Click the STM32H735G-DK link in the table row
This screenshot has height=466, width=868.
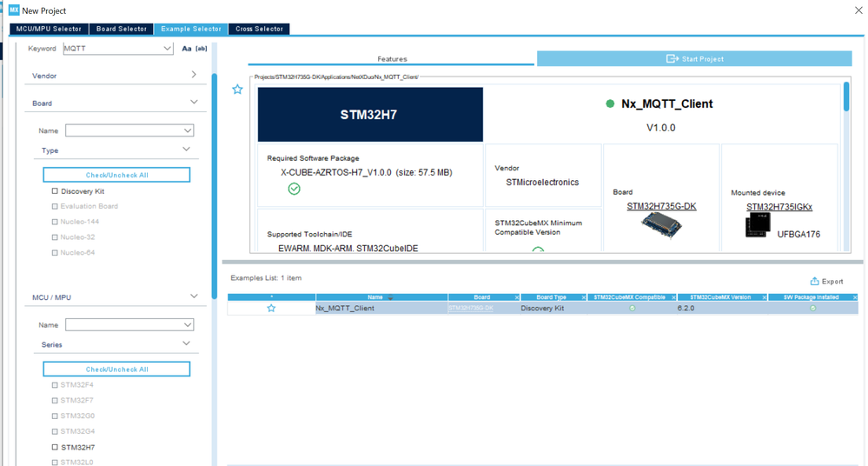tap(471, 308)
